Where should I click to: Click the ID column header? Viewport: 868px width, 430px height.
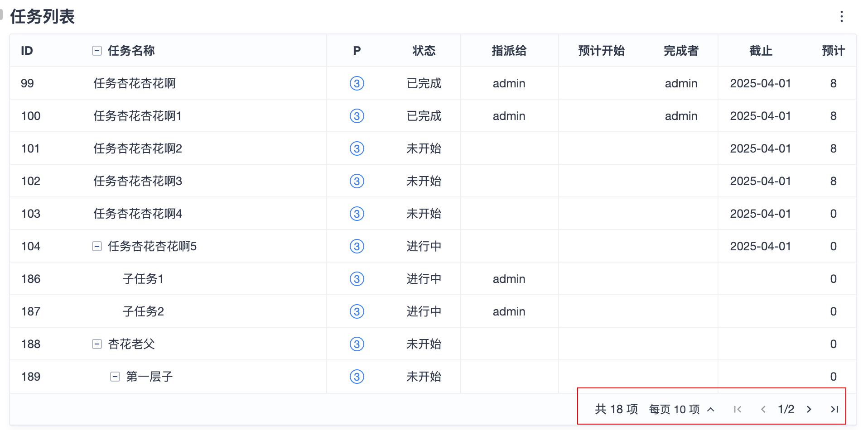[x=27, y=51]
